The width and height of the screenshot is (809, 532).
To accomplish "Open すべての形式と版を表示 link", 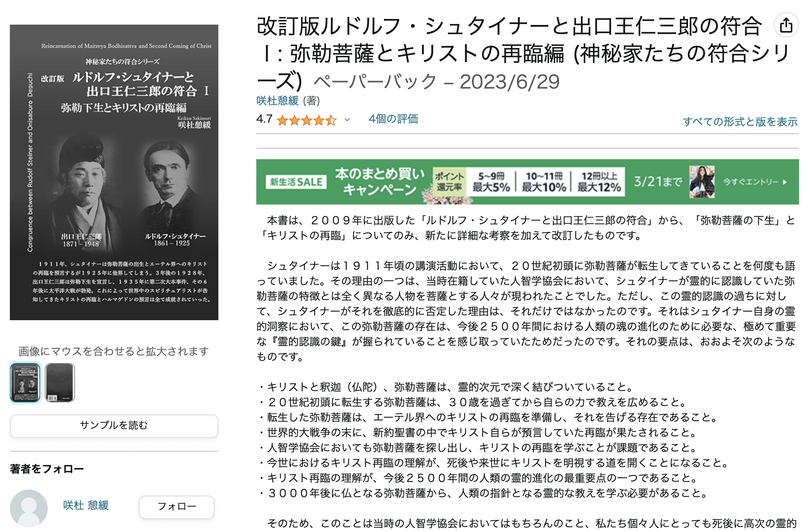I will coord(740,122).
